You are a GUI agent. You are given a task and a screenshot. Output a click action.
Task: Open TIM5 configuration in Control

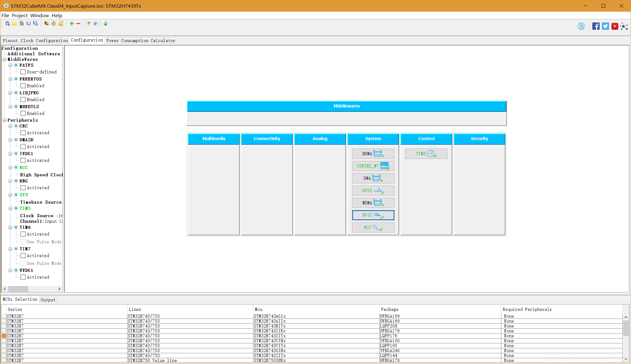[426, 154]
